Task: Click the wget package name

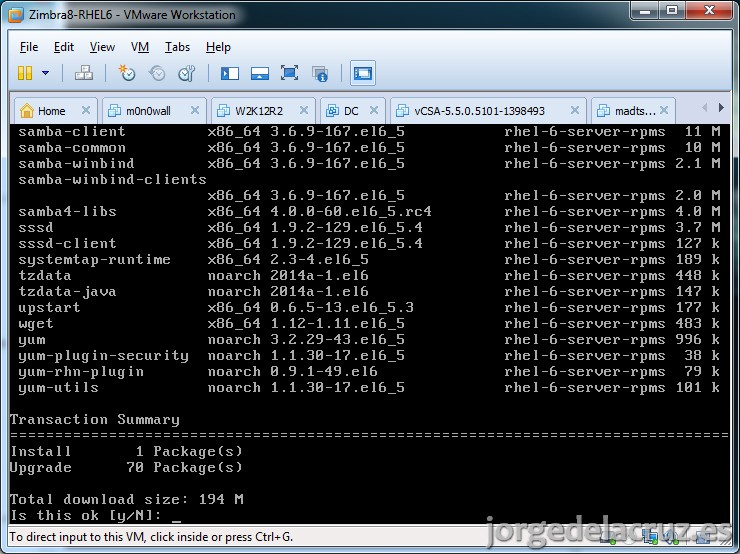Action: tap(36, 324)
